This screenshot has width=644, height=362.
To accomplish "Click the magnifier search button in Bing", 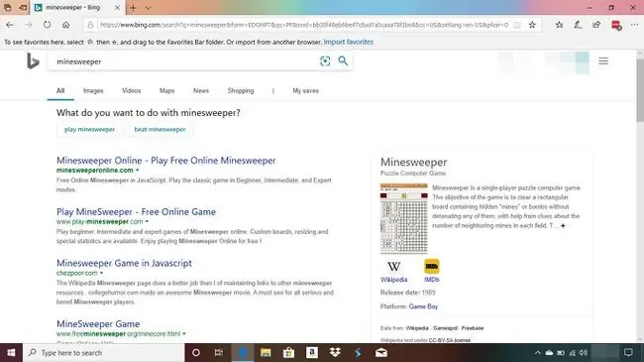I will pyautogui.click(x=343, y=60).
